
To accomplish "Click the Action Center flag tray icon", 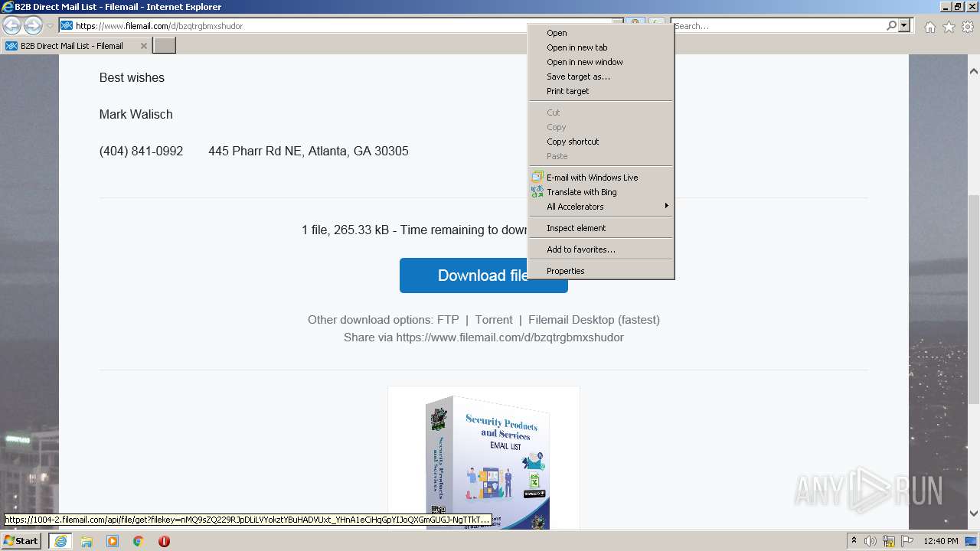I will [907, 541].
